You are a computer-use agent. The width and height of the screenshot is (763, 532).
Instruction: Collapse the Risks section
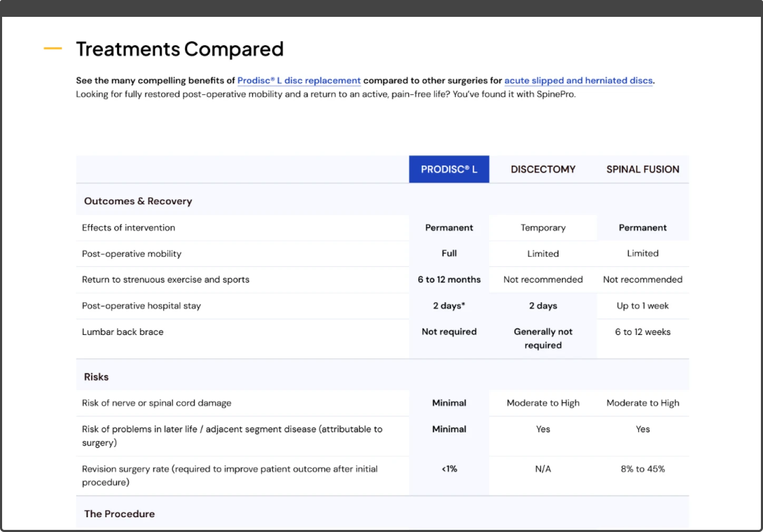(96, 377)
